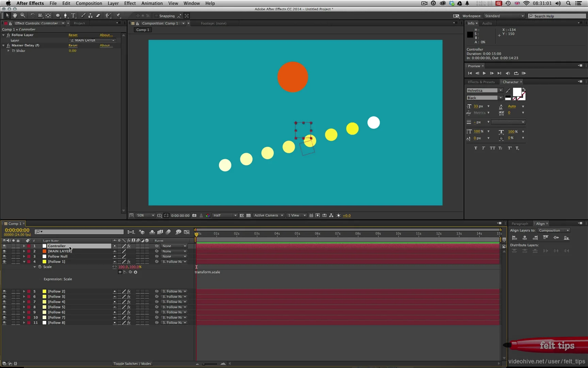Hide the Controller layer
Screen dimensions: 588x368
[4, 246]
